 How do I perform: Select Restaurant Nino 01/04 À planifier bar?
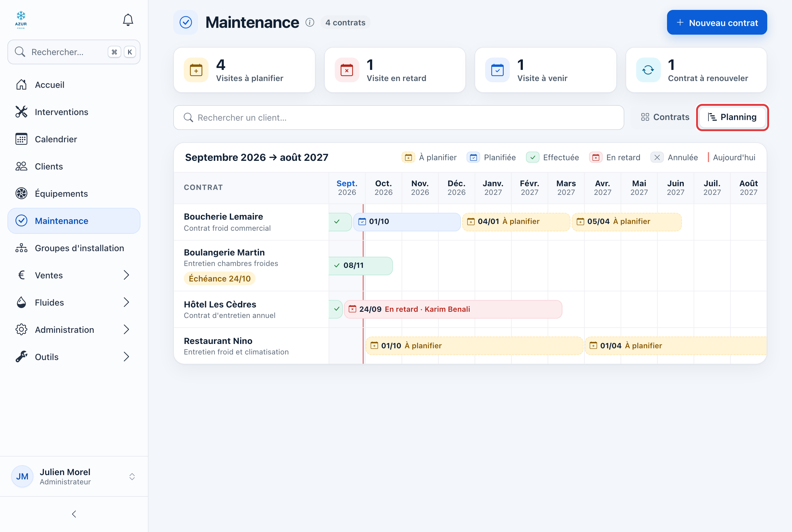pos(675,345)
